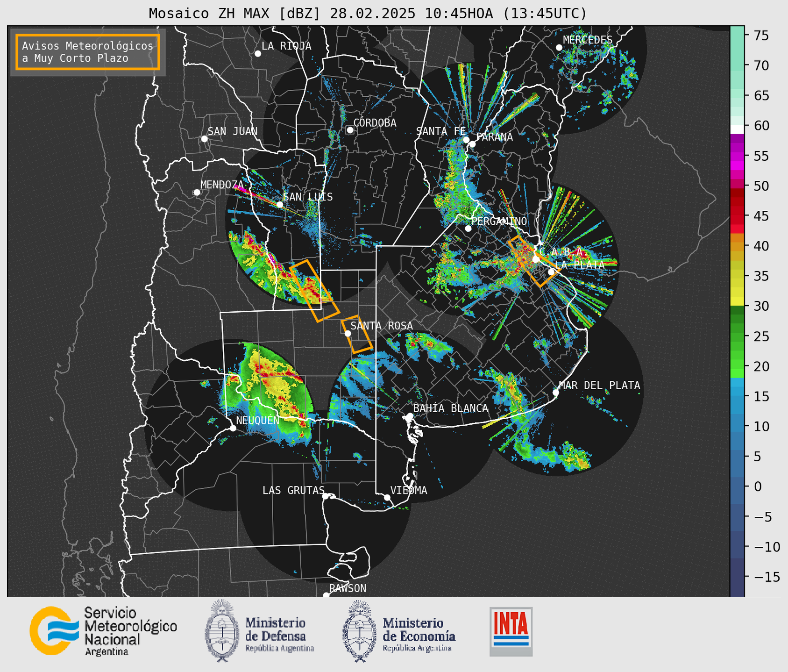
Task: Click the CÓRDOBA label
Action: (375, 122)
